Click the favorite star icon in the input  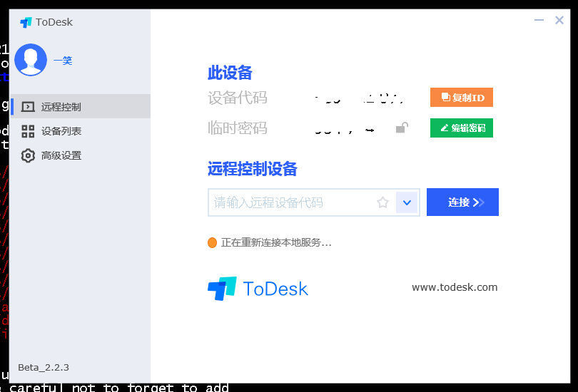tap(382, 202)
